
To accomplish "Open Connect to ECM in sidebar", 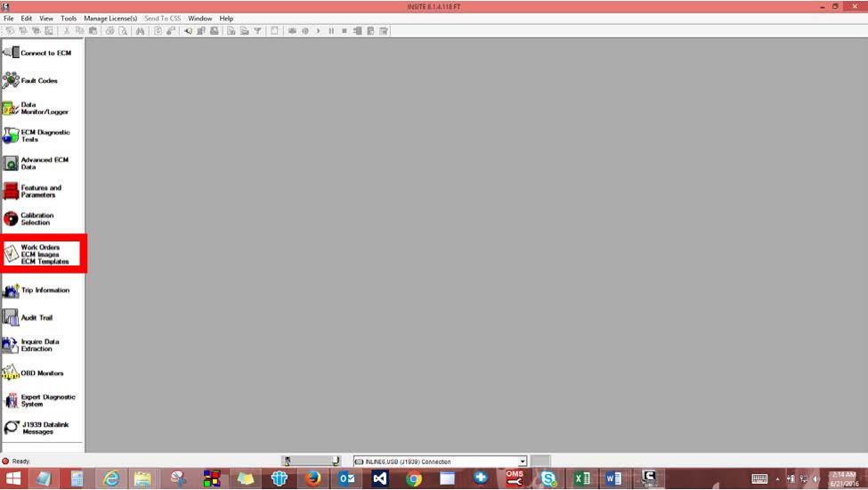I will click(x=37, y=53).
